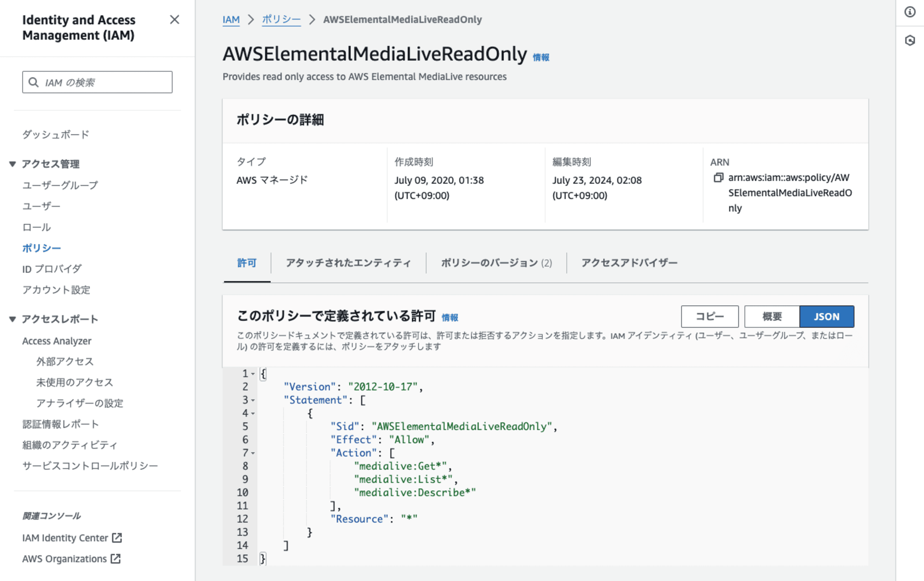This screenshot has height=581, width=924.
Task: Open 情報 link beside このポリシーで定義されている許可
Action: pyautogui.click(x=450, y=317)
